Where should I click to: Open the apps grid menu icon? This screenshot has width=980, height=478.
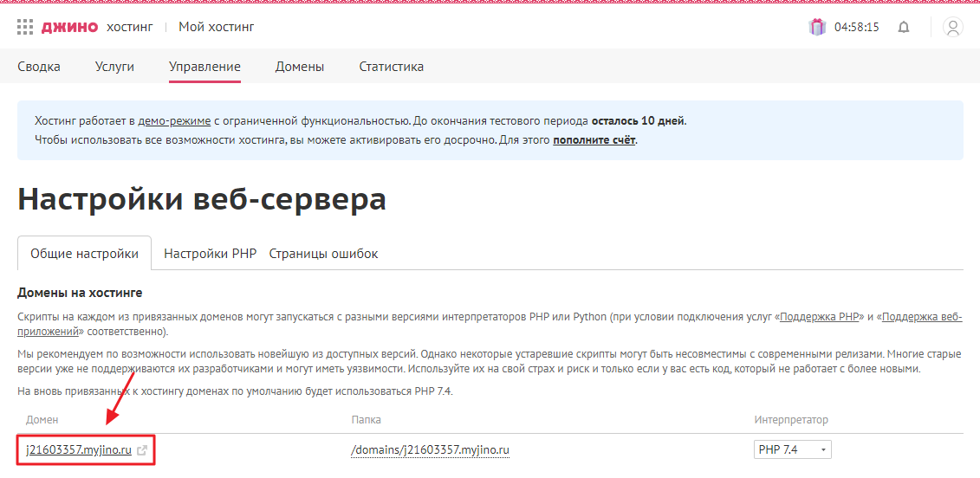[x=25, y=27]
